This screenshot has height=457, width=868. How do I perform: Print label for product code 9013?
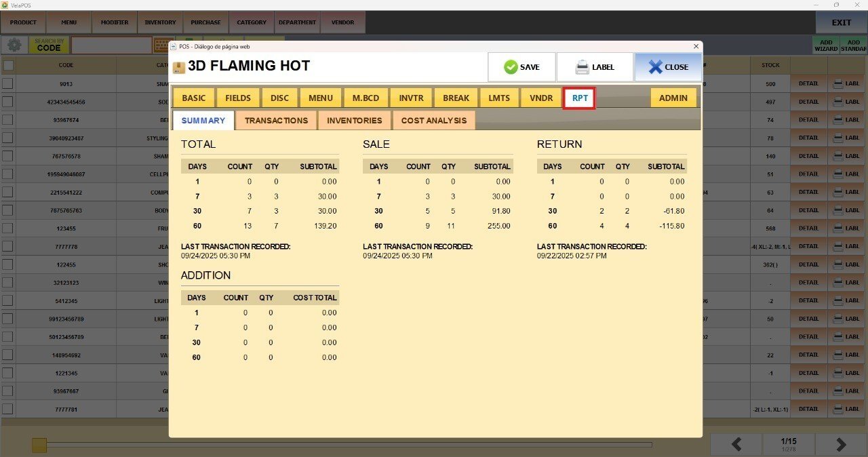[x=848, y=84]
